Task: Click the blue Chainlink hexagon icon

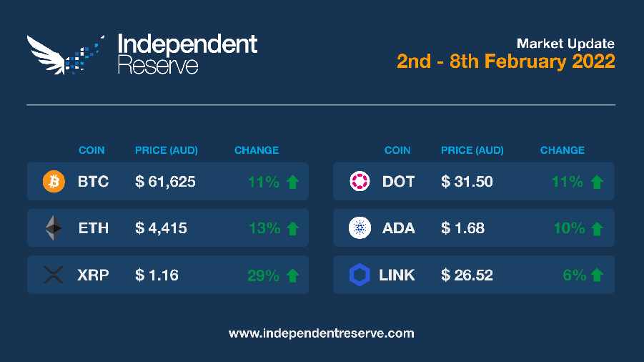Action: [x=360, y=275]
